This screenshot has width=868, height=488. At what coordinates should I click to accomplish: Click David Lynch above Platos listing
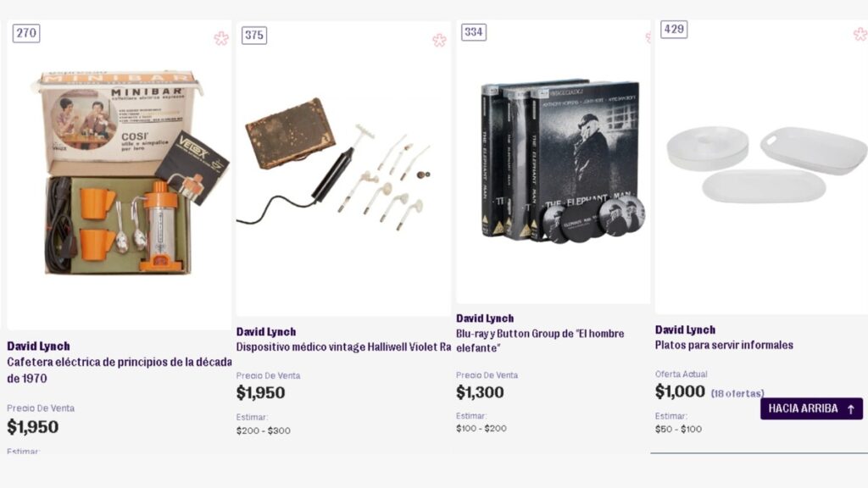[685, 330]
